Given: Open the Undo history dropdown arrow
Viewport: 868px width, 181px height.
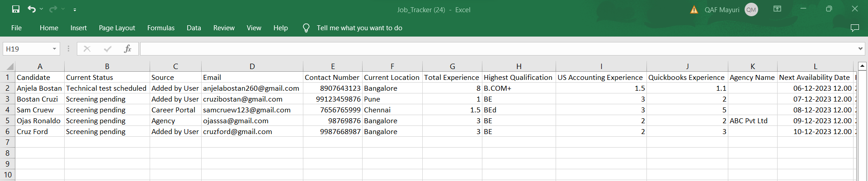Looking at the screenshot, I should pyautogui.click(x=42, y=9).
